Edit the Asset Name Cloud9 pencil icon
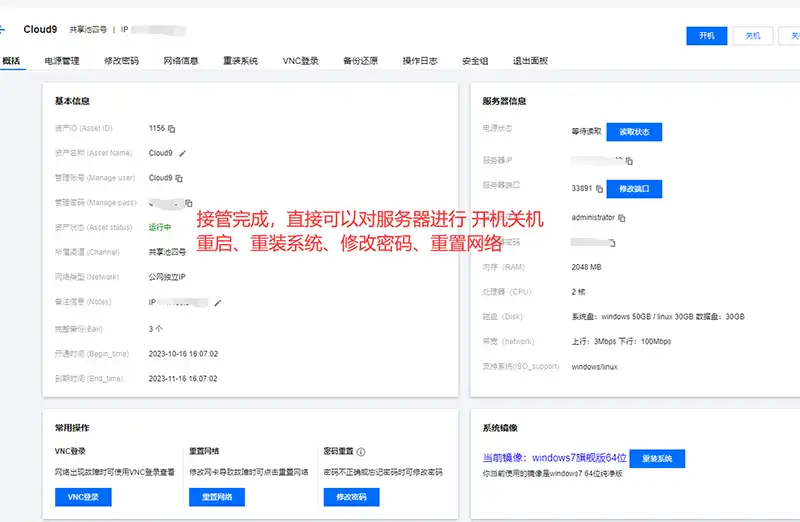 point(182,154)
